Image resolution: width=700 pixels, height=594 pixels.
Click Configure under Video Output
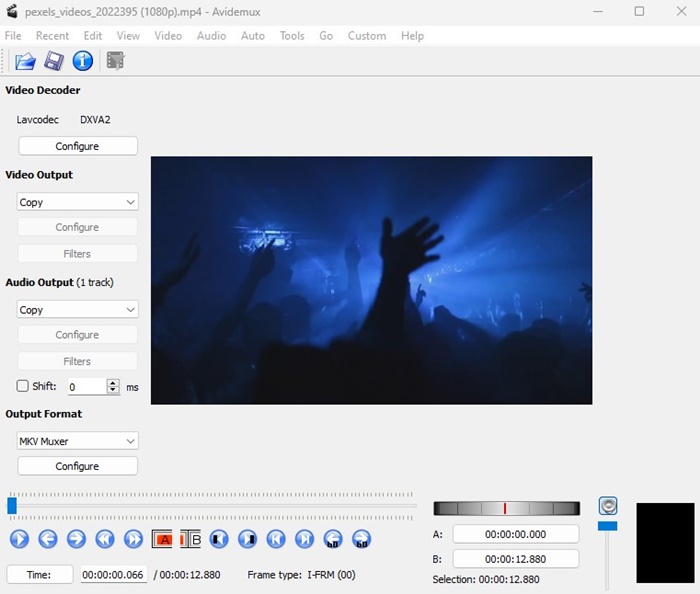click(78, 227)
